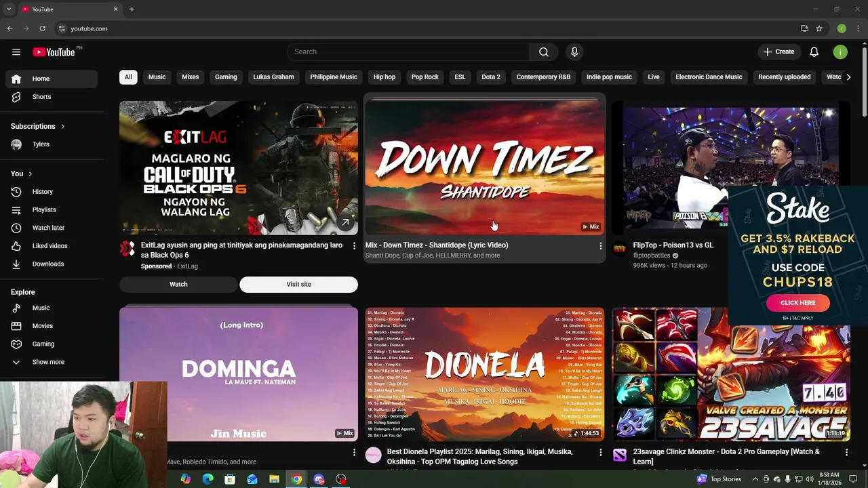
Task: Open Down Timez Shantidope mix thumbnail
Action: 485,168
